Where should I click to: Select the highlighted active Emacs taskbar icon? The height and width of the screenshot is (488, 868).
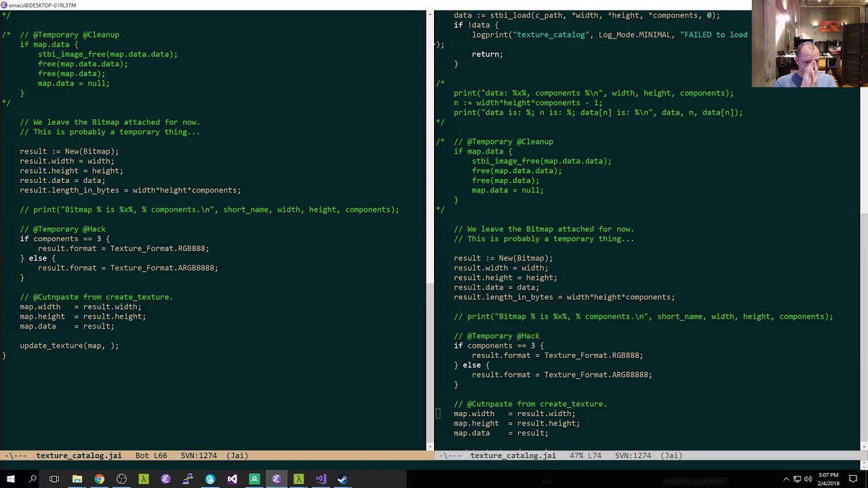pyautogui.click(x=276, y=479)
